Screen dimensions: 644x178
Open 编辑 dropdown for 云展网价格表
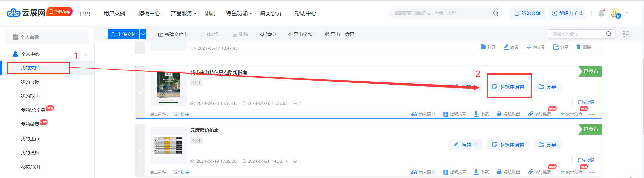pyautogui.click(x=465, y=145)
